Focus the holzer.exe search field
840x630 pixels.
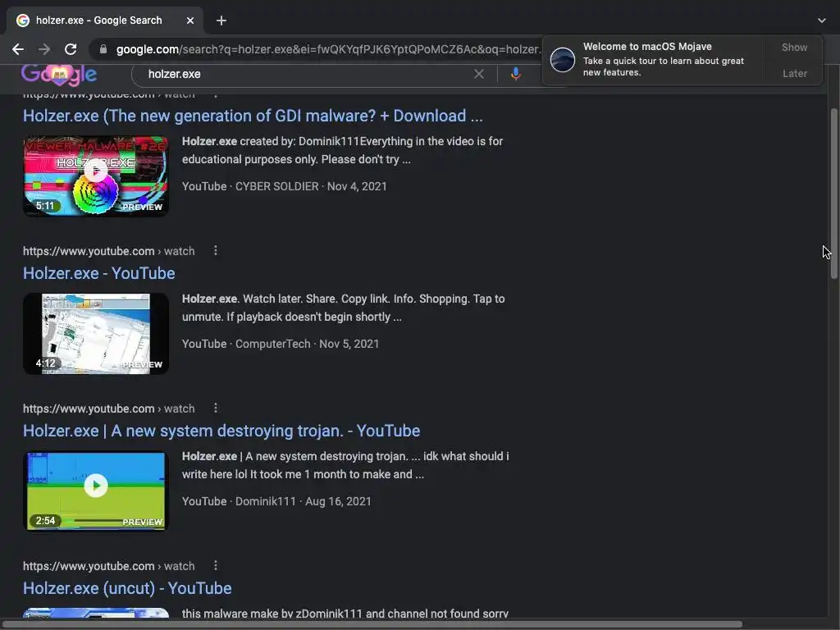coord(305,74)
